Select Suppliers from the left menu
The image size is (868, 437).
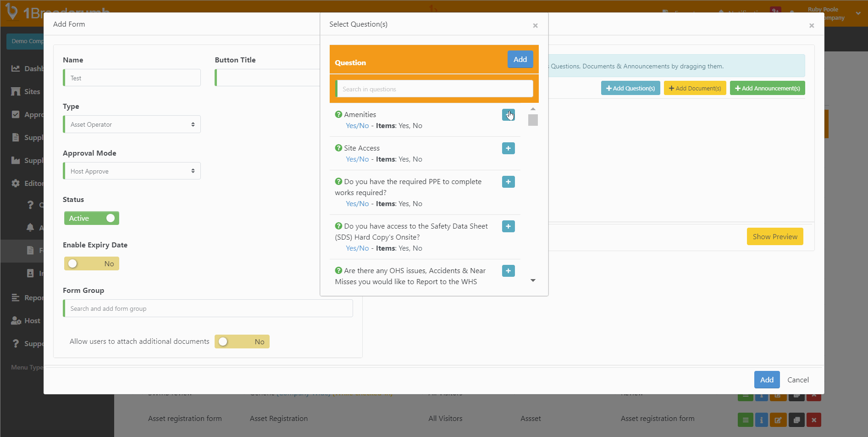click(x=16, y=137)
